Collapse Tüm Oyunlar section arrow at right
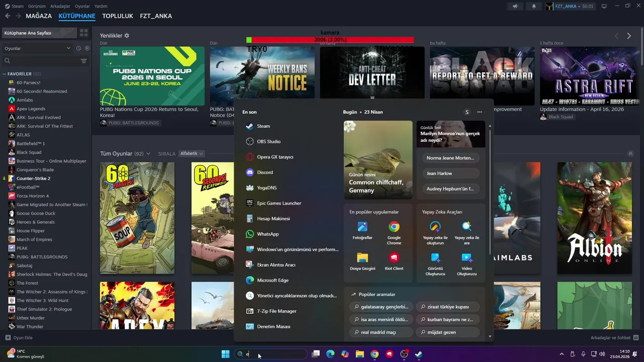 tap(630, 154)
